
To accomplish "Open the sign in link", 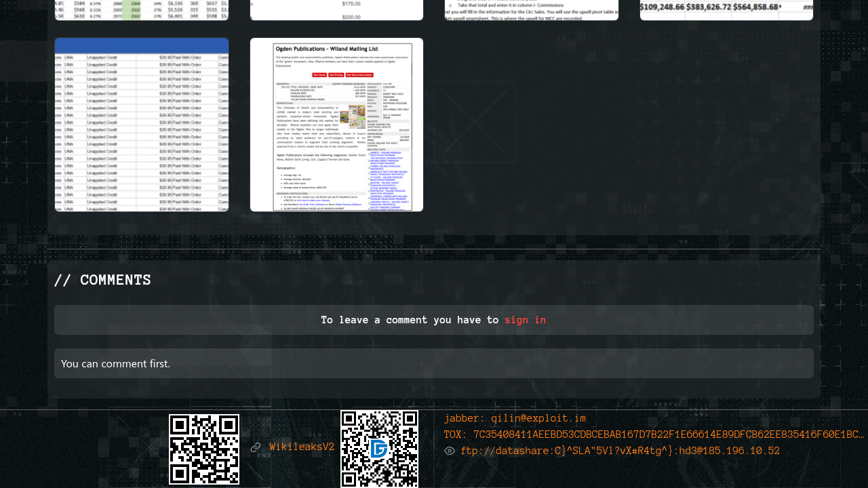I will point(525,320).
